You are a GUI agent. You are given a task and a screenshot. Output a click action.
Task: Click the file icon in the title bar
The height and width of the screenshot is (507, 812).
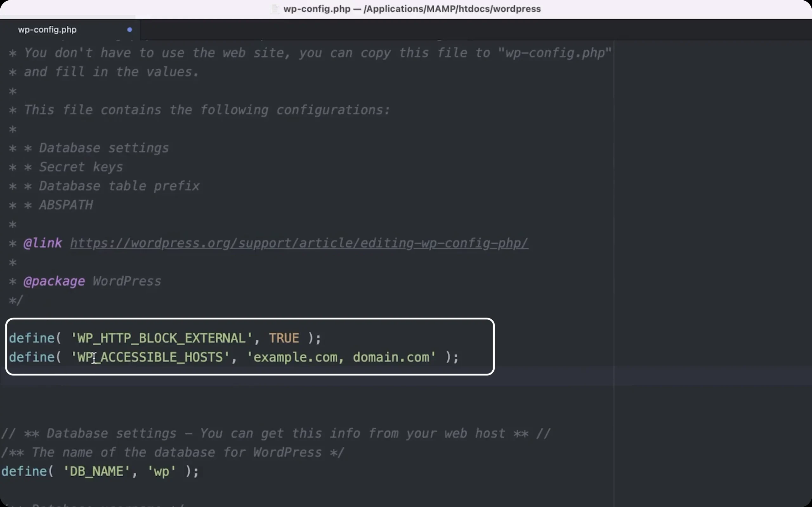(275, 9)
